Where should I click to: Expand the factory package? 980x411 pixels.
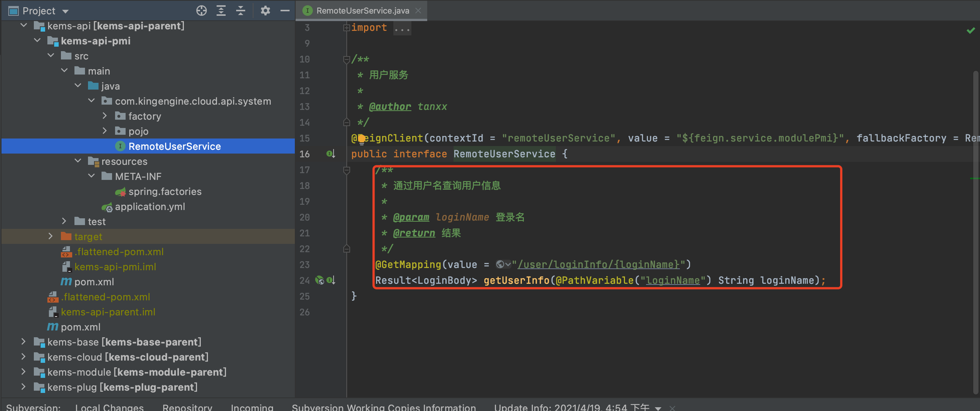[105, 116]
